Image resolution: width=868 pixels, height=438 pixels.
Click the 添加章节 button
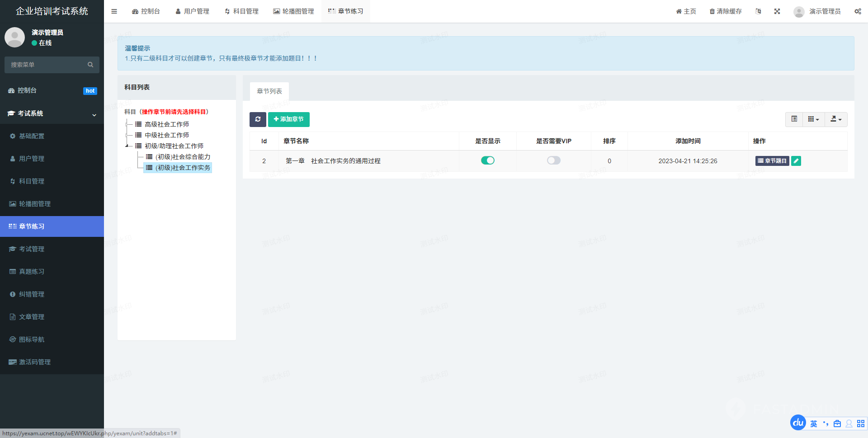289,119
